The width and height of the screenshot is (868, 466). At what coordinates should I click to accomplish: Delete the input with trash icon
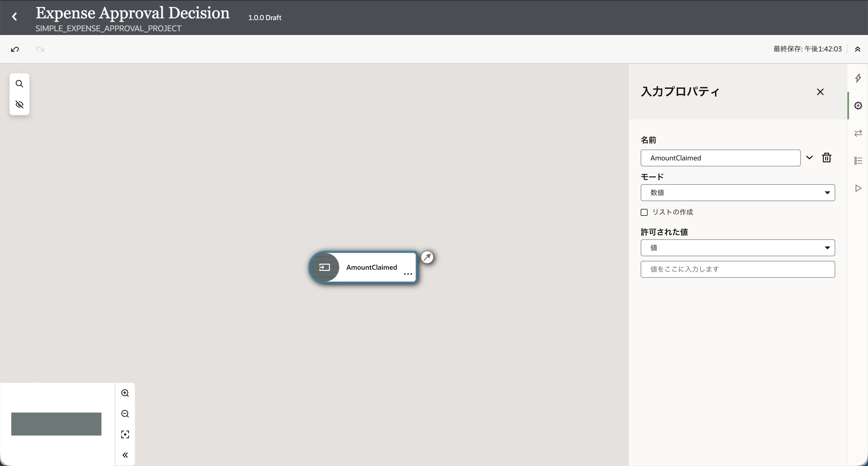[827, 157]
